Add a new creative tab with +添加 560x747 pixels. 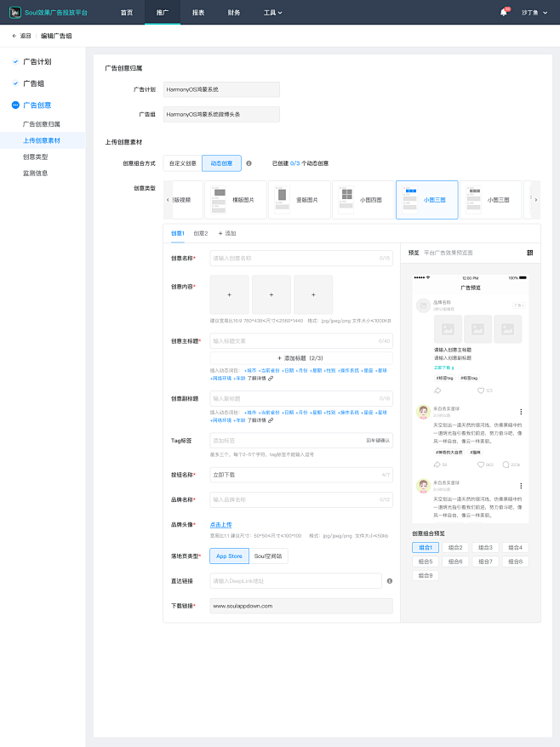coord(227,233)
